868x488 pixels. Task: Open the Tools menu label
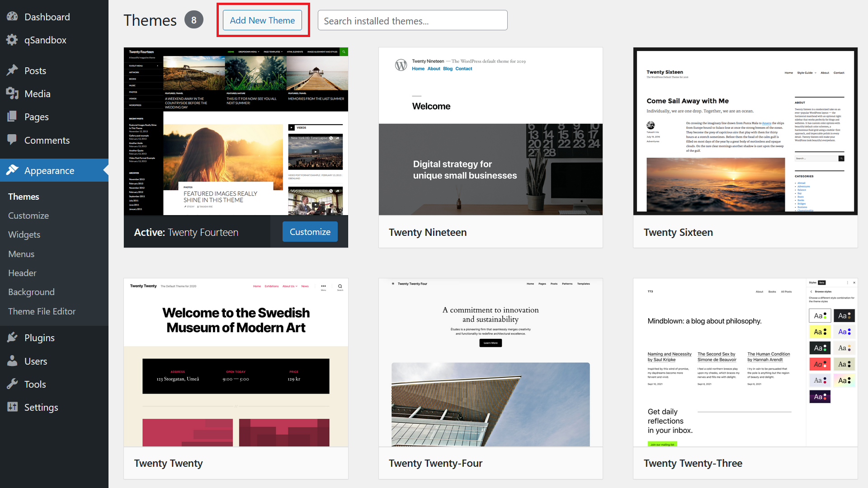pyautogui.click(x=35, y=384)
